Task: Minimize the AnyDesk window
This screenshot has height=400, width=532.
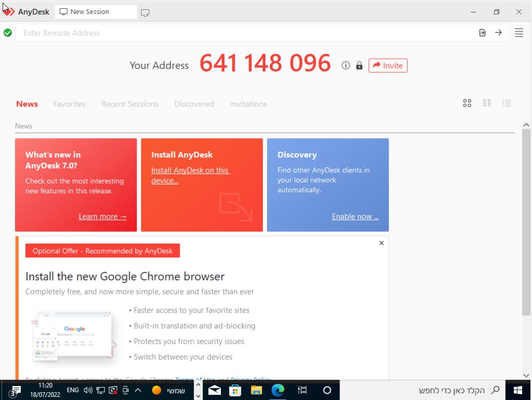Action: [x=473, y=12]
